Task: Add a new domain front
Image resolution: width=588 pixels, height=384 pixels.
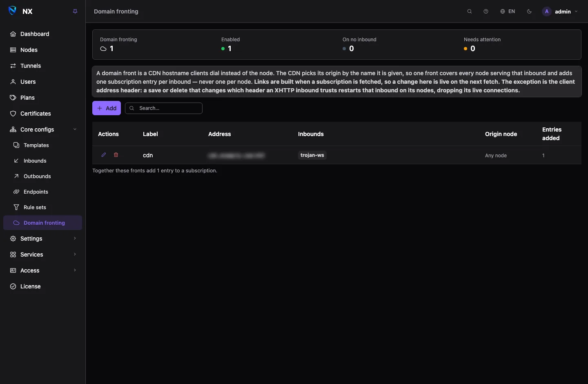Action: [107, 108]
